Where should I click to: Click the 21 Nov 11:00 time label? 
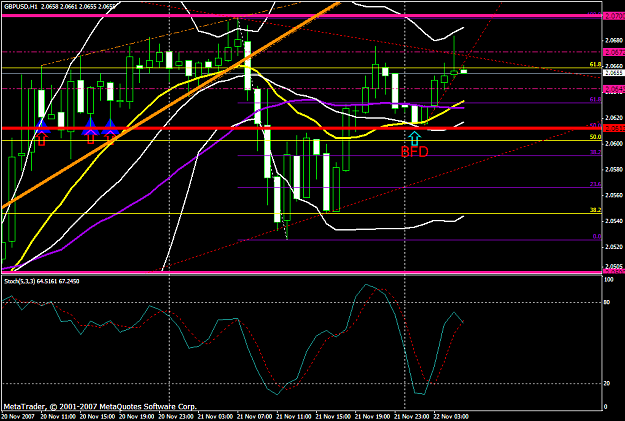coord(294,417)
